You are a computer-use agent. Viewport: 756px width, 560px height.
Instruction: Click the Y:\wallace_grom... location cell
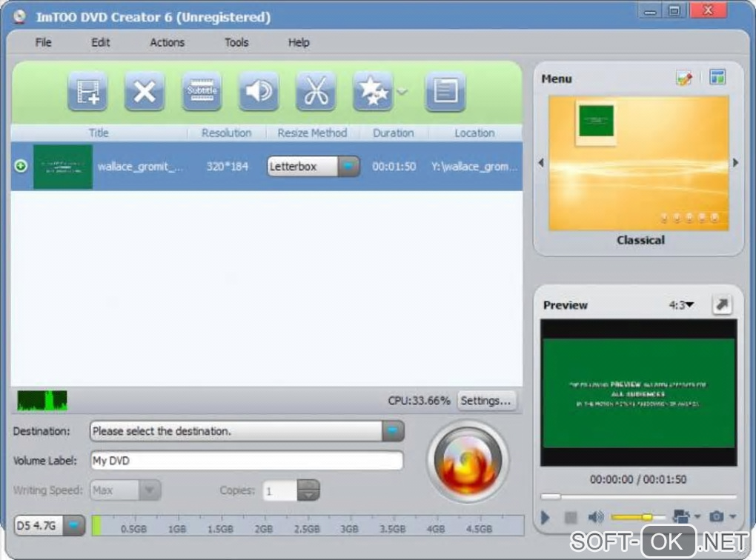474,167
